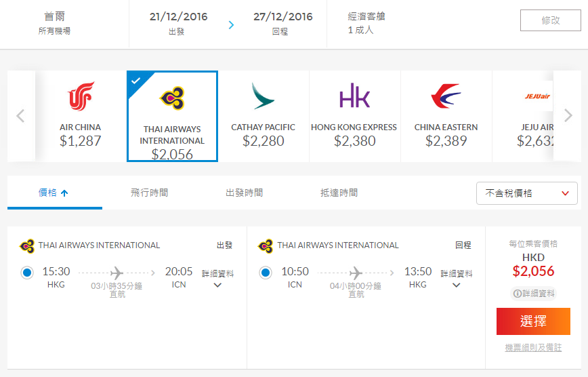Expand 詳細資料 for the outbound flight
The image size is (588, 377).
pos(217,278)
